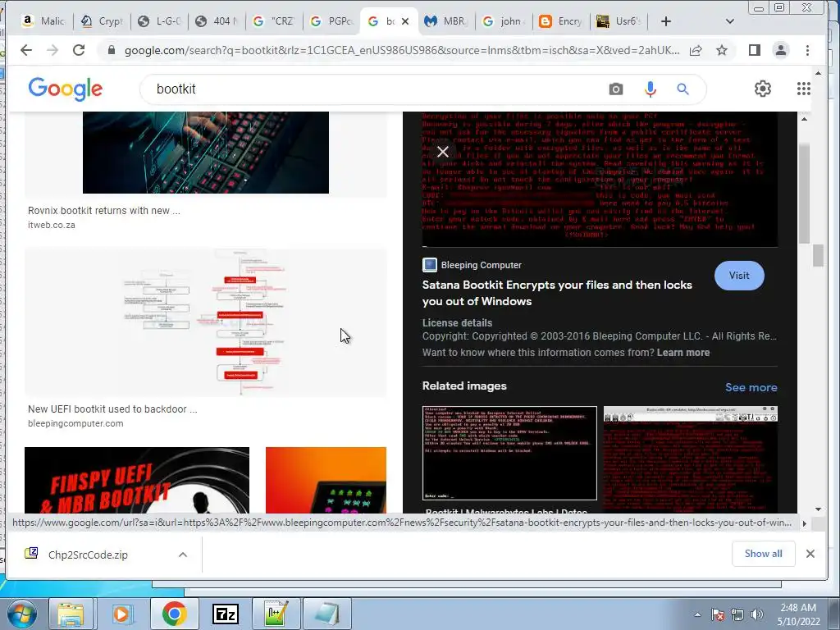Submit search with the magnifier icon
Image resolution: width=840 pixels, height=630 pixels.
point(682,89)
